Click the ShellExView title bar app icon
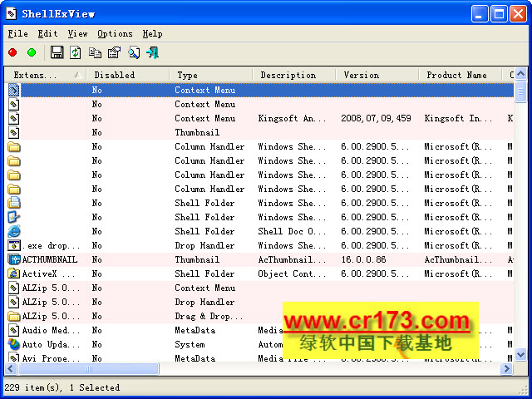Image resolution: width=532 pixels, height=399 pixels. point(11,13)
